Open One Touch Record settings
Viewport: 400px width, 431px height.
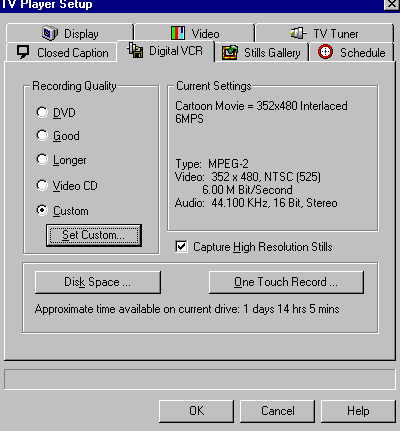(x=286, y=282)
